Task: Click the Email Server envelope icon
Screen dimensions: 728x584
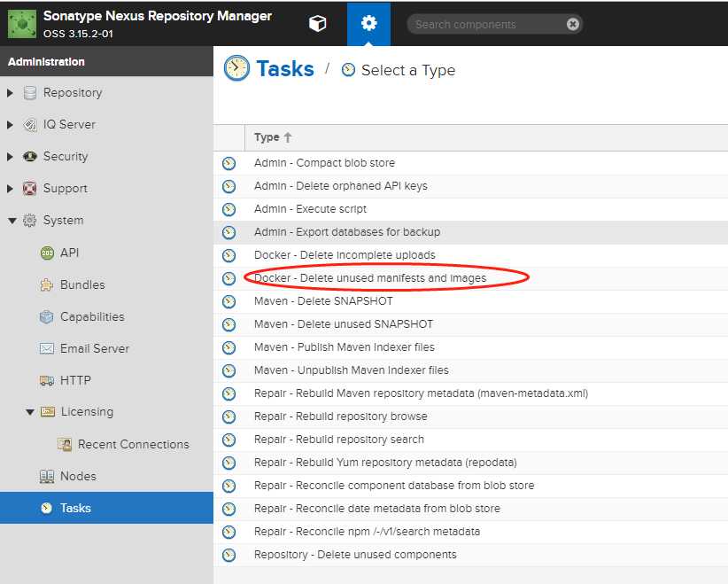Action: click(x=47, y=348)
